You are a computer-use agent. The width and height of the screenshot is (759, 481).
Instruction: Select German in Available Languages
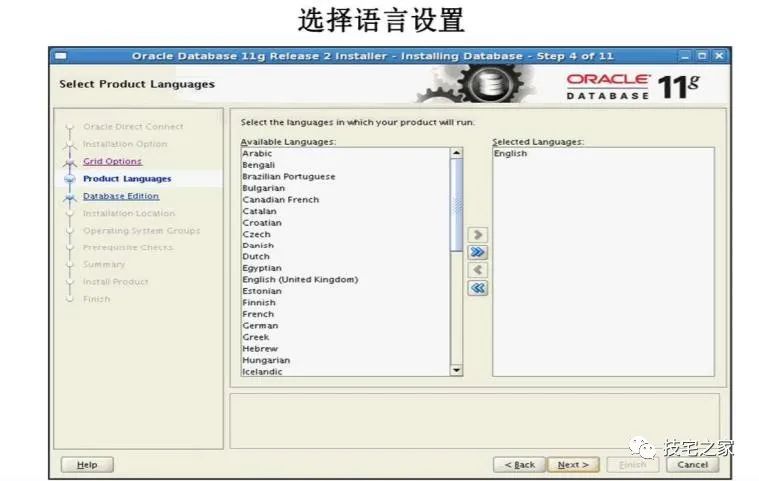pyautogui.click(x=346, y=326)
